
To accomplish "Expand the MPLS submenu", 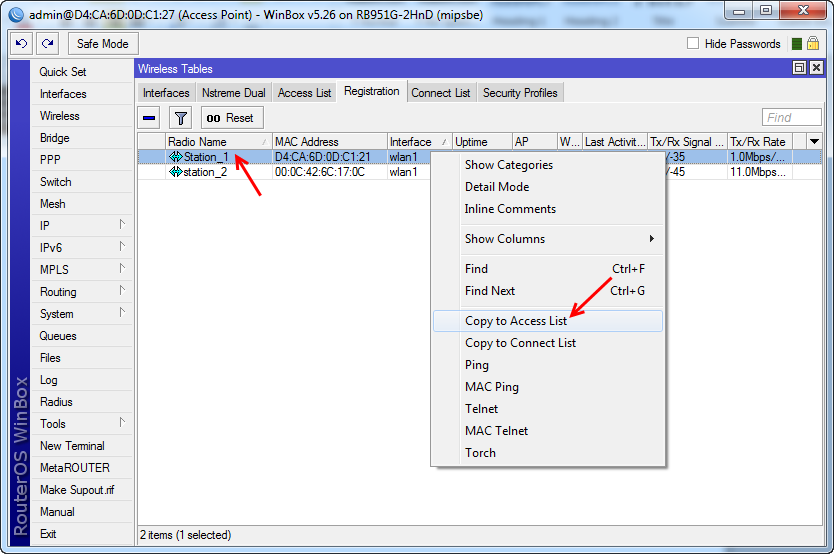I will pyautogui.click(x=122, y=268).
